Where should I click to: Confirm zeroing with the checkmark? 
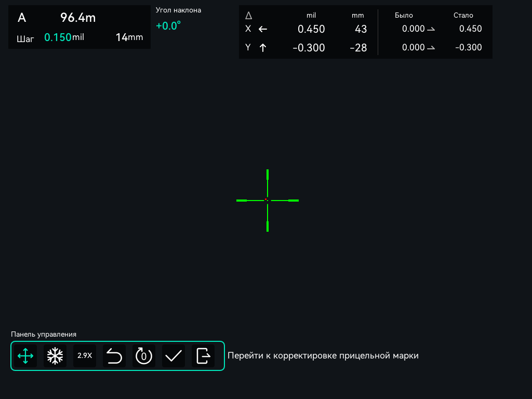click(174, 356)
